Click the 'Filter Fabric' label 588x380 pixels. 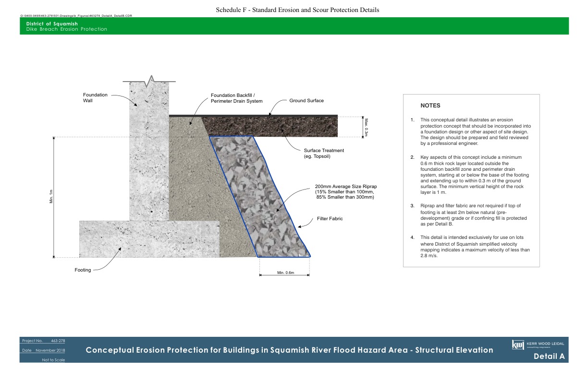pyautogui.click(x=330, y=219)
